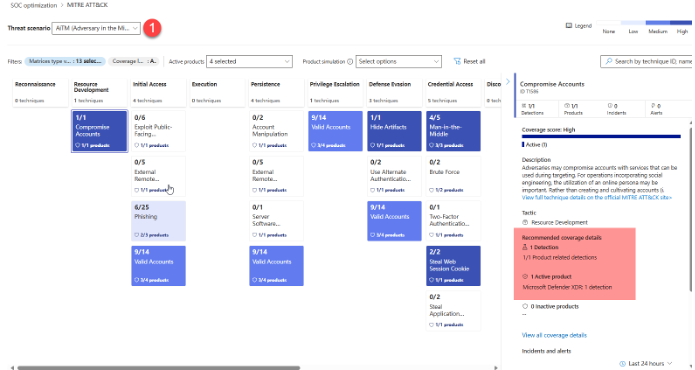695x370 pixels.
Task: Collapse the details panel with the chevron
Action: point(508,82)
